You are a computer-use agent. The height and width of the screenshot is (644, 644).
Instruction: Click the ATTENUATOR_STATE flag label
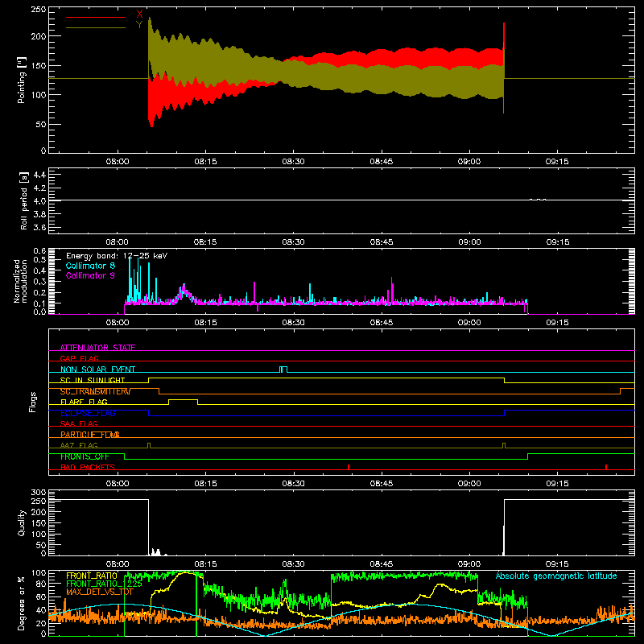click(x=97, y=348)
